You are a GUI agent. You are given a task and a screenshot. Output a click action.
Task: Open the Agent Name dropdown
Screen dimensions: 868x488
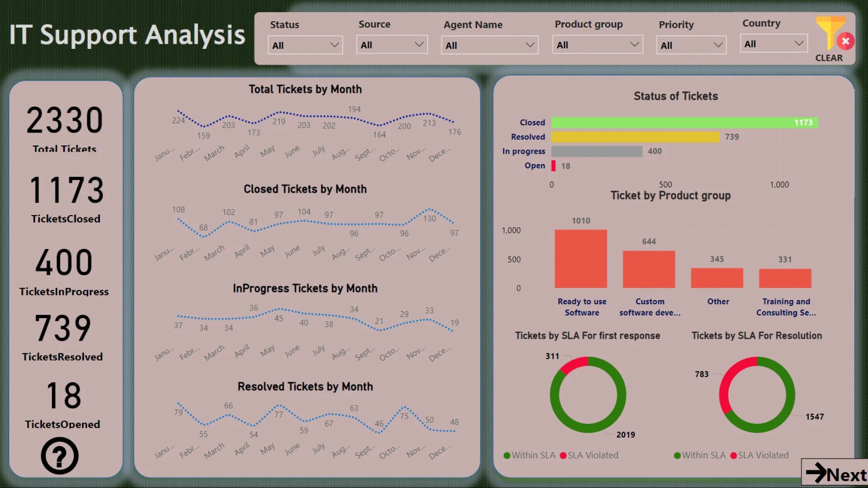tap(490, 45)
